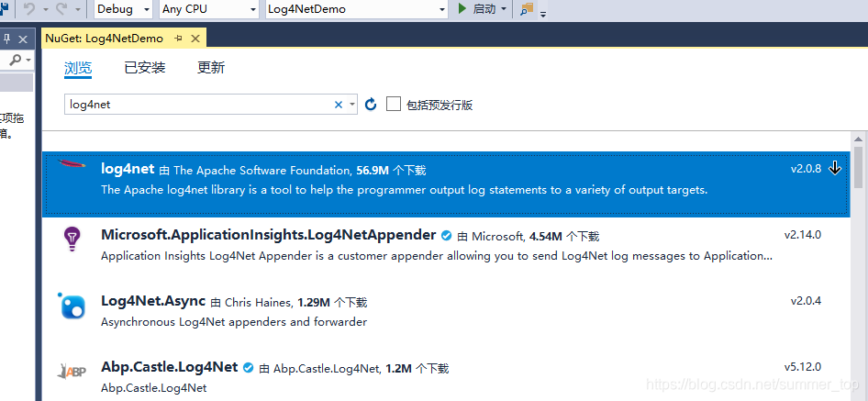Viewport: 868px width, 401px height.
Task: Click verified badge next to Log4NetAppender
Action: pos(446,236)
